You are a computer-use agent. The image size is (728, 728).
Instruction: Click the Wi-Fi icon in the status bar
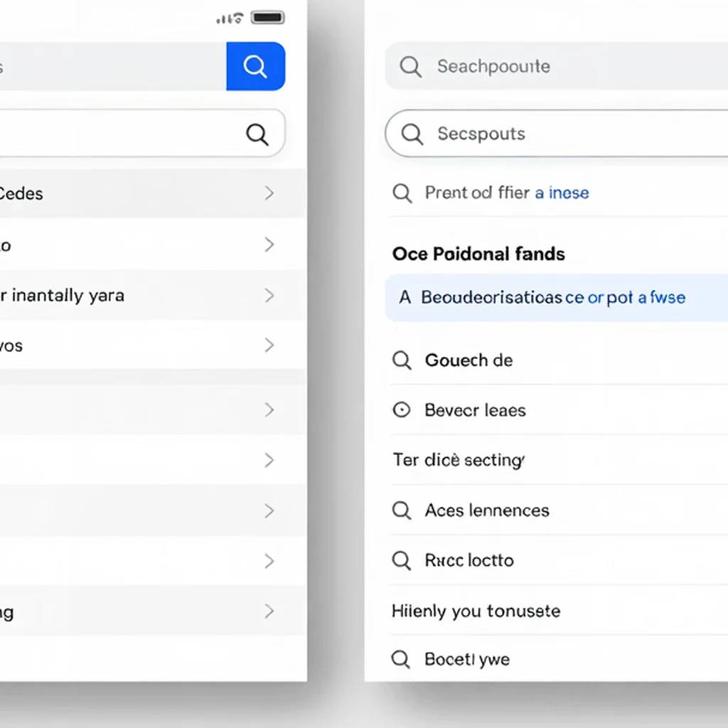(238, 18)
